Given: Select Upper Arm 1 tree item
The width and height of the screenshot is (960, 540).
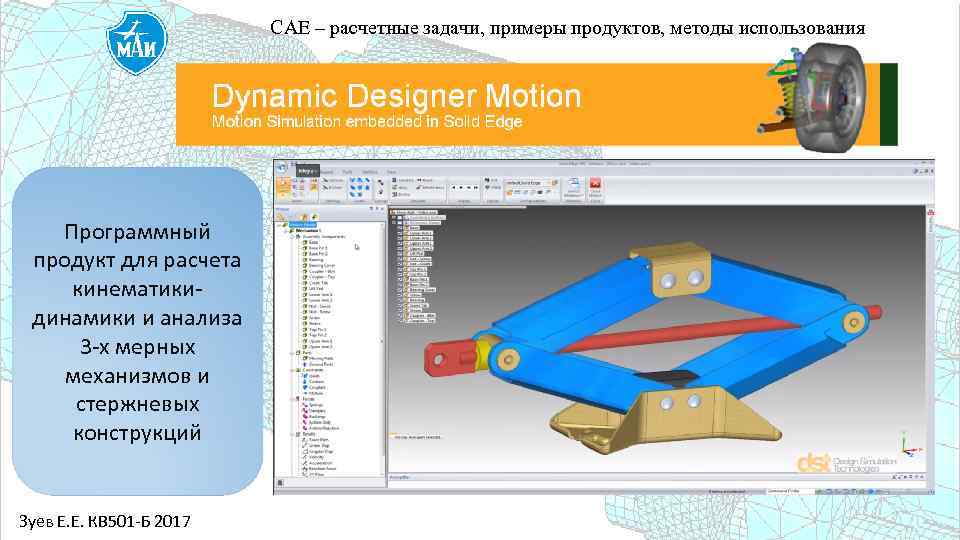Looking at the screenshot, I should click(x=320, y=341).
